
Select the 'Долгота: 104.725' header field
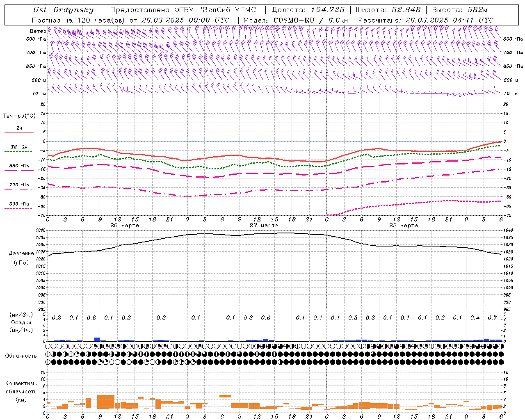tap(308, 10)
